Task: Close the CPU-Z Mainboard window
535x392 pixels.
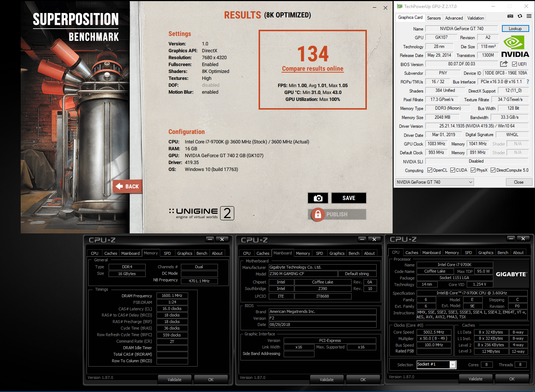Action: coord(374,239)
